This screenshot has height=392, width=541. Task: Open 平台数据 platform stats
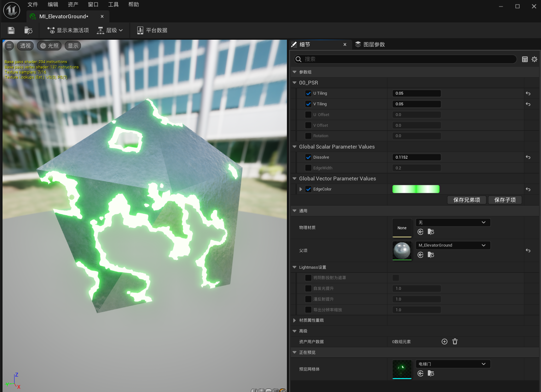(152, 30)
